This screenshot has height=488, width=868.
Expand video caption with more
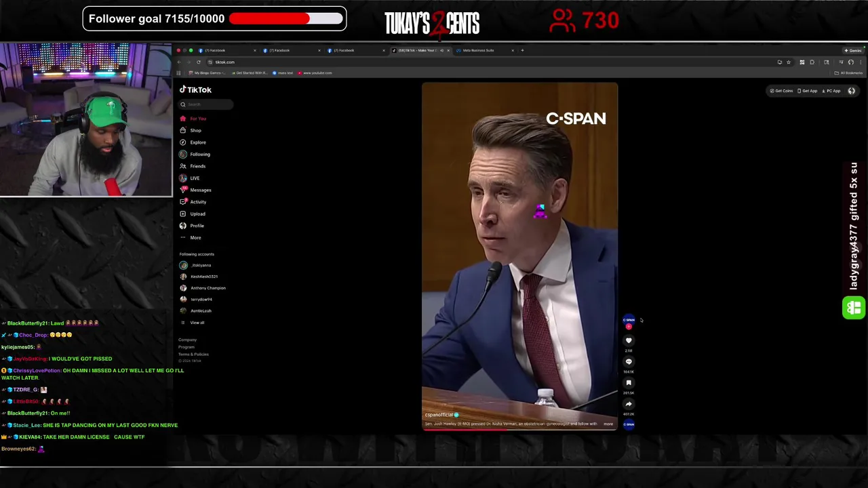[608, 424]
